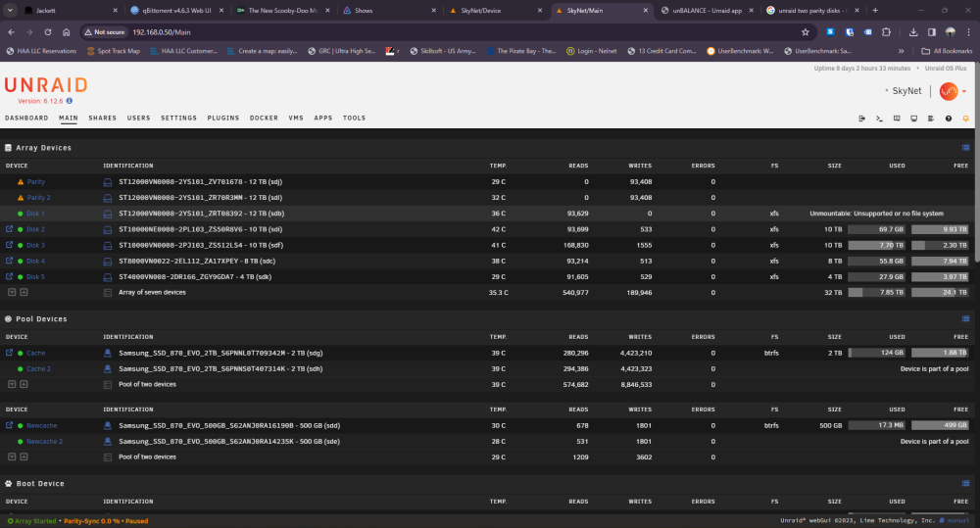Open Parity device settings link
The height and width of the screenshot is (528, 980).
(x=35, y=182)
